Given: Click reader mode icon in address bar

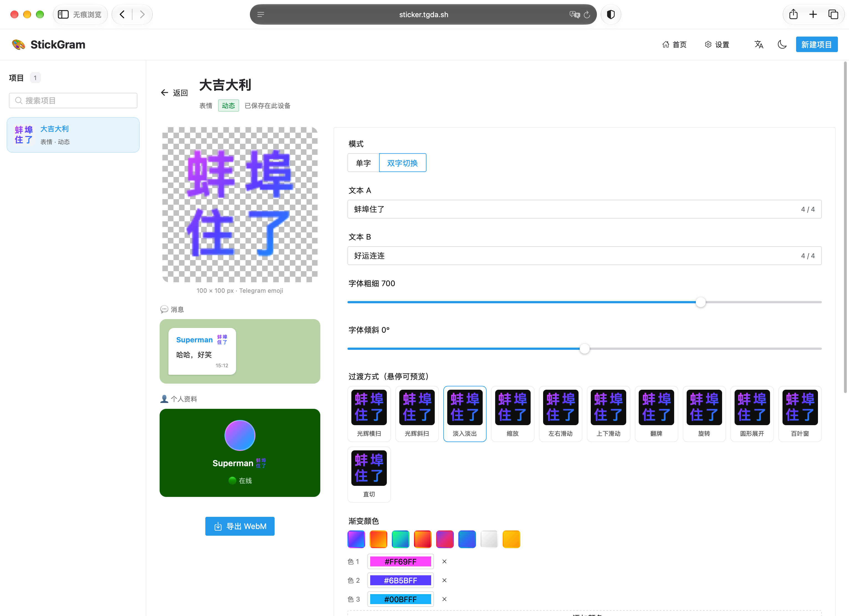Looking at the screenshot, I should pyautogui.click(x=260, y=15).
